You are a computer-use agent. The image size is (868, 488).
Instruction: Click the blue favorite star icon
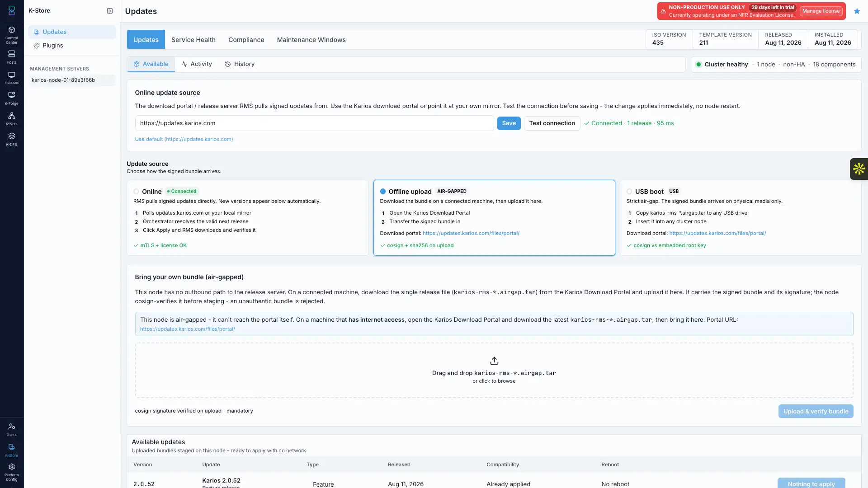[857, 11]
